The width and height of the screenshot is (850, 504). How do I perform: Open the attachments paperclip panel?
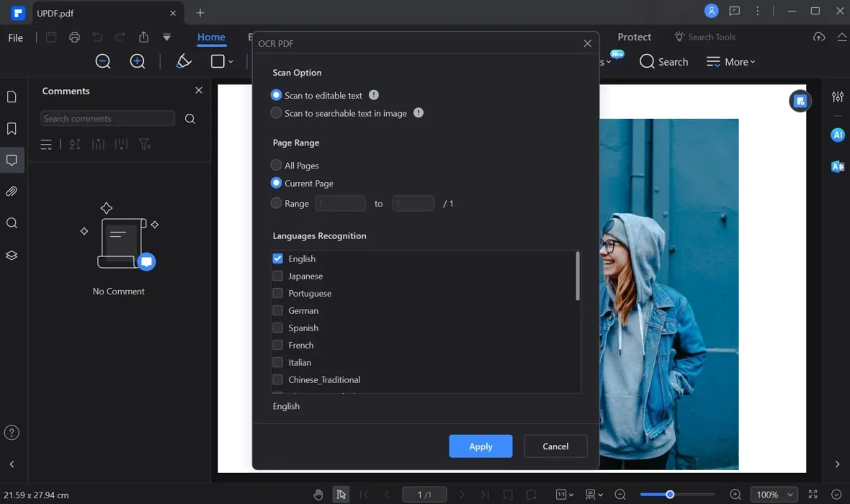[12, 192]
